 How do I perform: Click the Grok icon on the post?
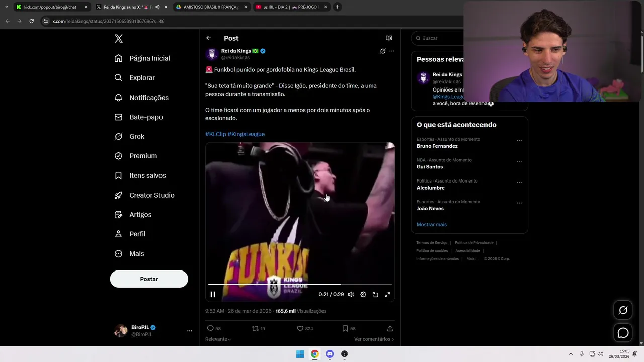coord(383,51)
